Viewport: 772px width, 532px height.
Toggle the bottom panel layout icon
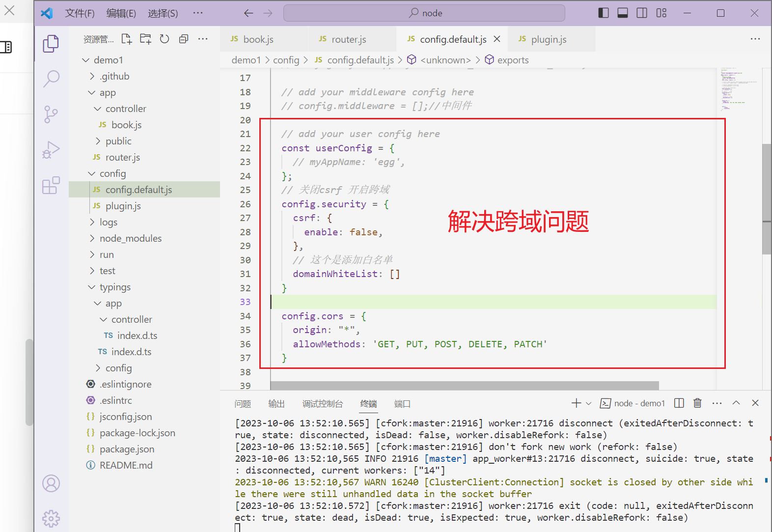pyautogui.click(x=623, y=13)
